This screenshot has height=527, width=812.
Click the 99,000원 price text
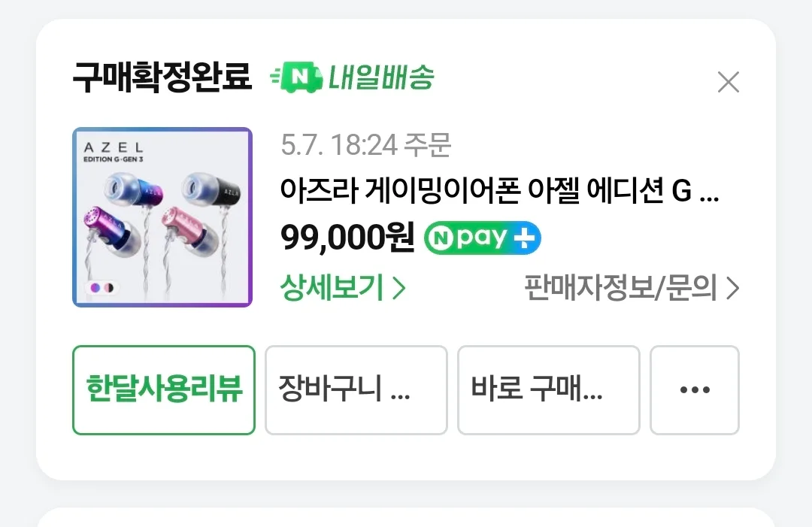point(347,238)
